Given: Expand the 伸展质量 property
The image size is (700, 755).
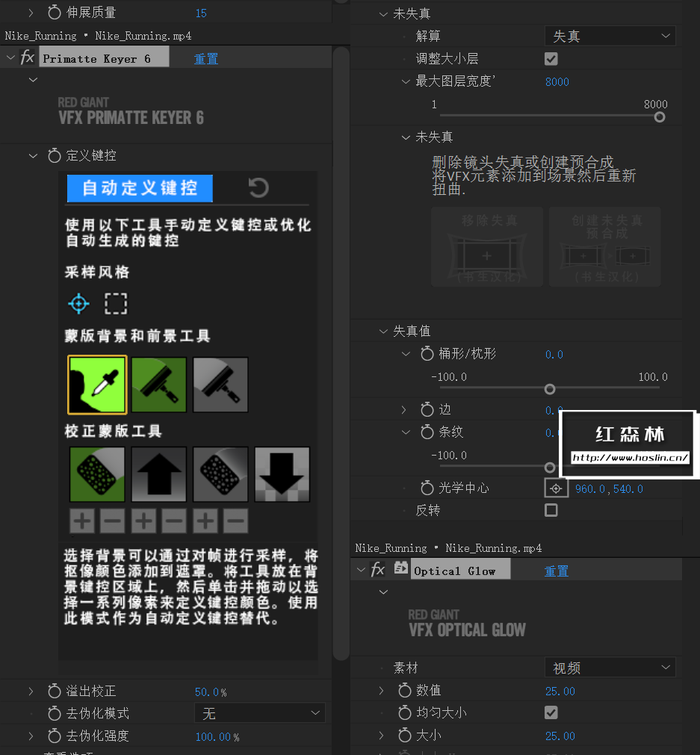Looking at the screenshot, I should pos(31,13).
